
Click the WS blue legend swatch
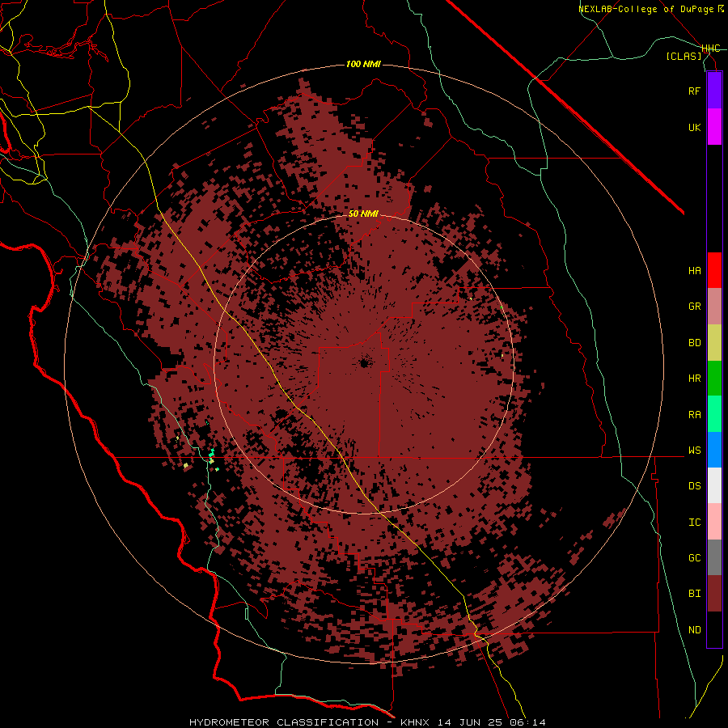pyautogui.click(x=714, y=450)
